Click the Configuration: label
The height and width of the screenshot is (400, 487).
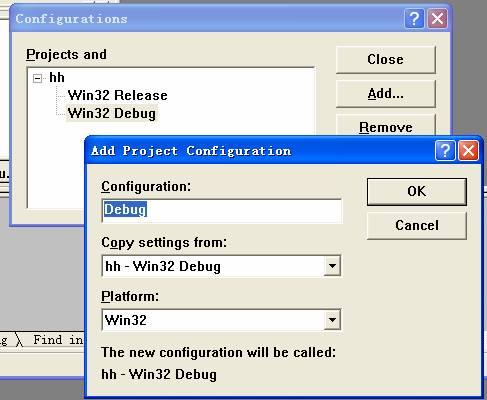point(146,187)
